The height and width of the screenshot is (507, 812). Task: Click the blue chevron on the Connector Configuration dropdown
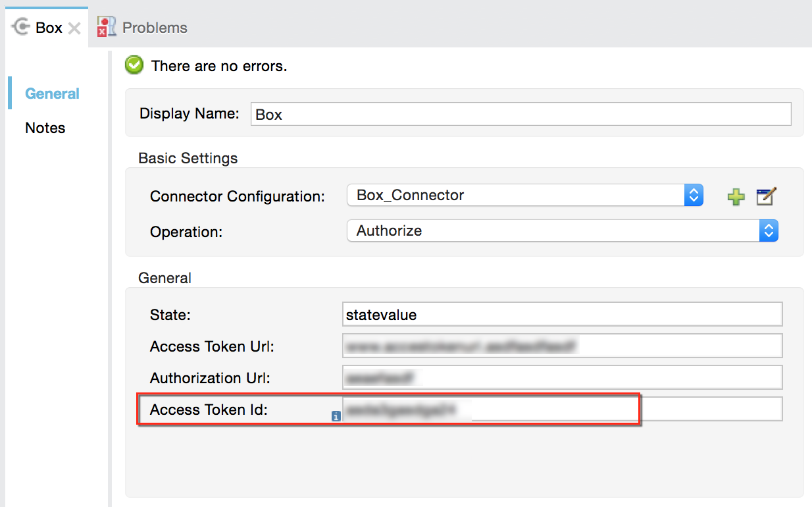694,195
